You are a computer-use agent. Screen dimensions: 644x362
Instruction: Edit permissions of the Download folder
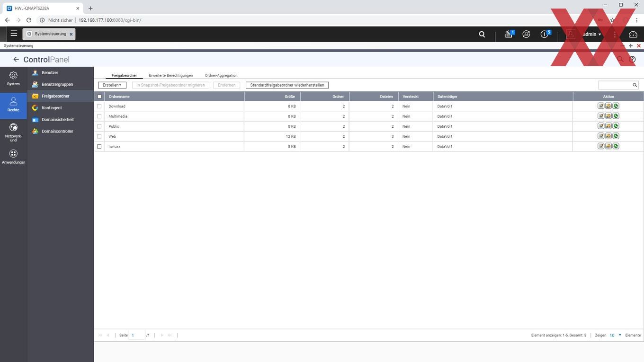coord(608,106)
